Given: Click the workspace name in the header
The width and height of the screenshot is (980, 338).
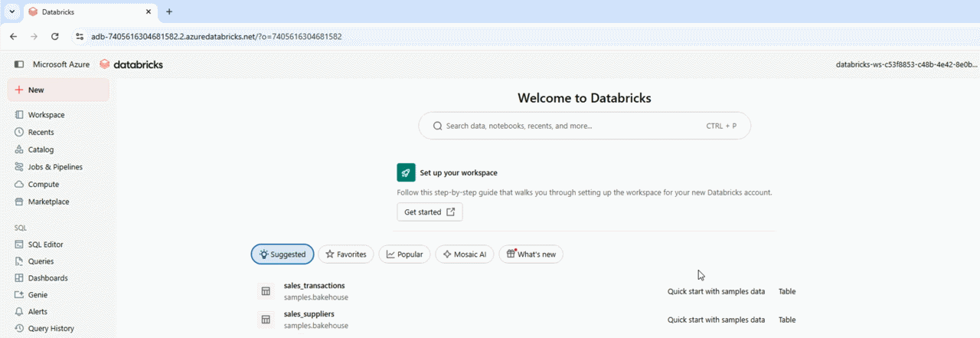Looking at the screenshot, I should point(907,65).
